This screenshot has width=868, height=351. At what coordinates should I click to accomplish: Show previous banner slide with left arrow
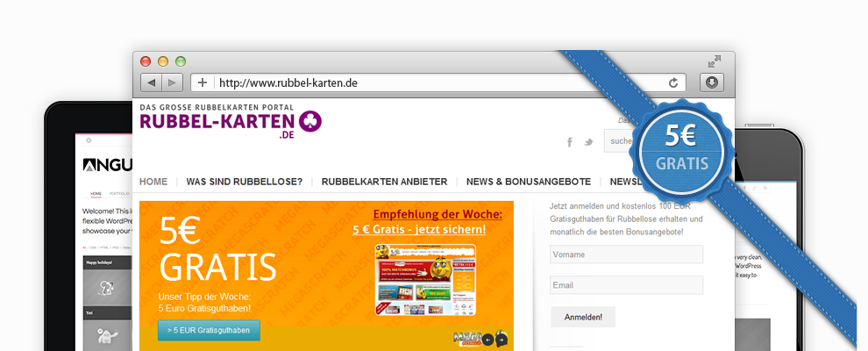click(x=487, y=340)
